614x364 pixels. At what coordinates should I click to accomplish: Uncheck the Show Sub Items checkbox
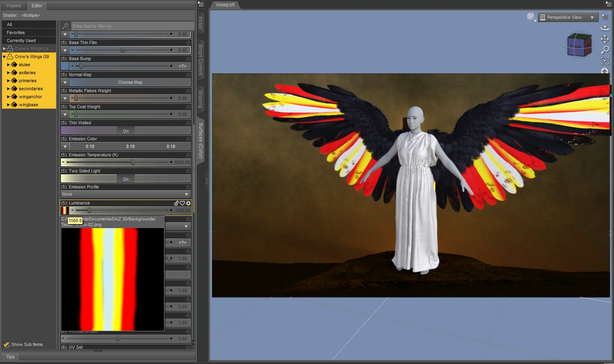click(x=6, y=344)
